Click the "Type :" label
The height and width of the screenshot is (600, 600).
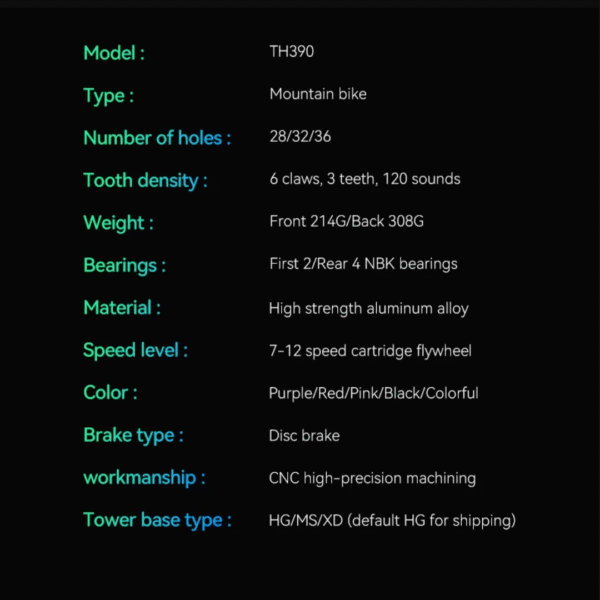click(108, 96)
